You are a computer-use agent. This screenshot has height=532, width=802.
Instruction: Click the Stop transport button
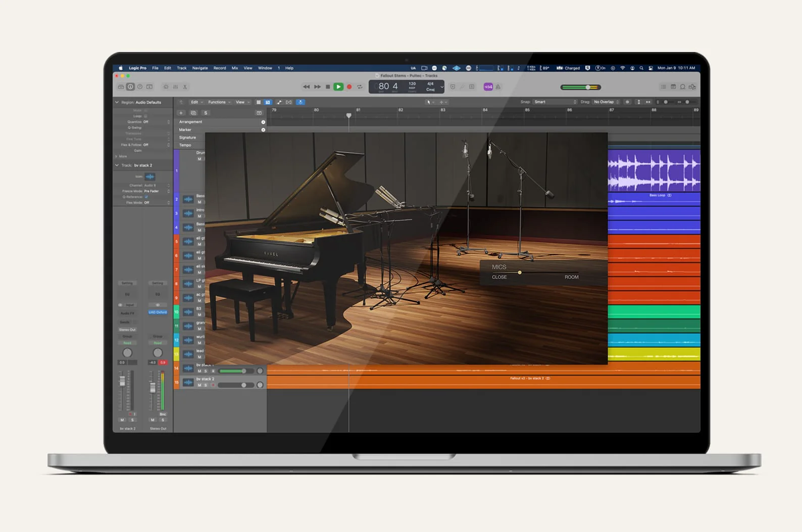[x=328, y=87]
